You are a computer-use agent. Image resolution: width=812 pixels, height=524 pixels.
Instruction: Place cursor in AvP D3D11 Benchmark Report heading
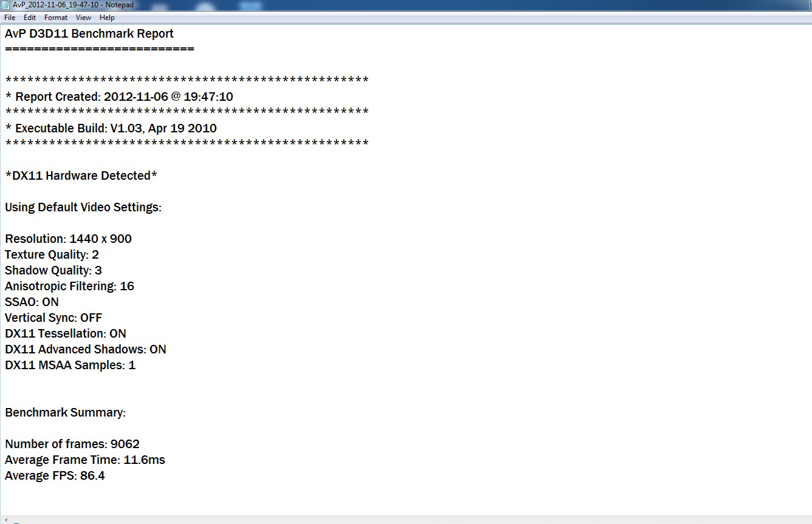coord(89,33)
